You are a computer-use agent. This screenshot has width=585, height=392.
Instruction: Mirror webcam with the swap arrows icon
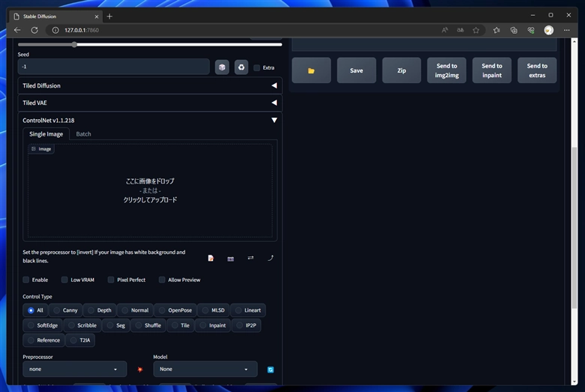[250, 258]
